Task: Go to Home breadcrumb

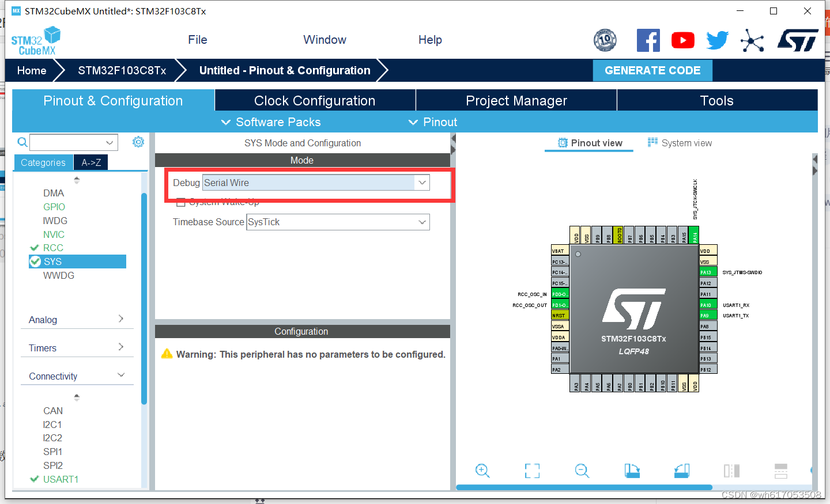Action: coord(32,70)
